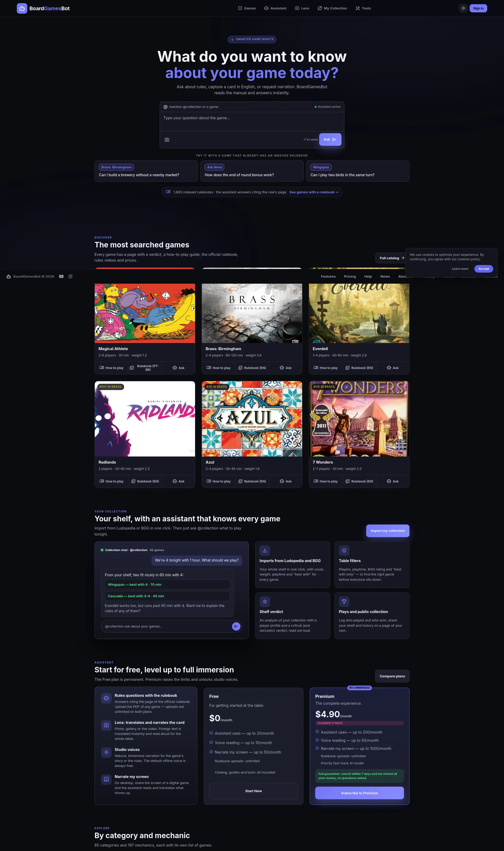Click the Rulebook (EN) icon on the Azul card
The width and height of the screenshot is (504, 851).
point(240,481)
